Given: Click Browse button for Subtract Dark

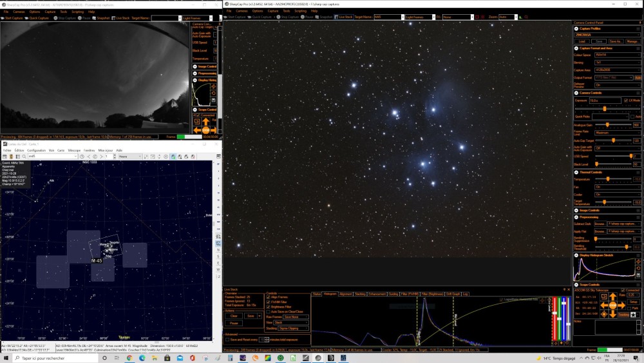Looking at the screenshot, I should click(x=600, y=224).
